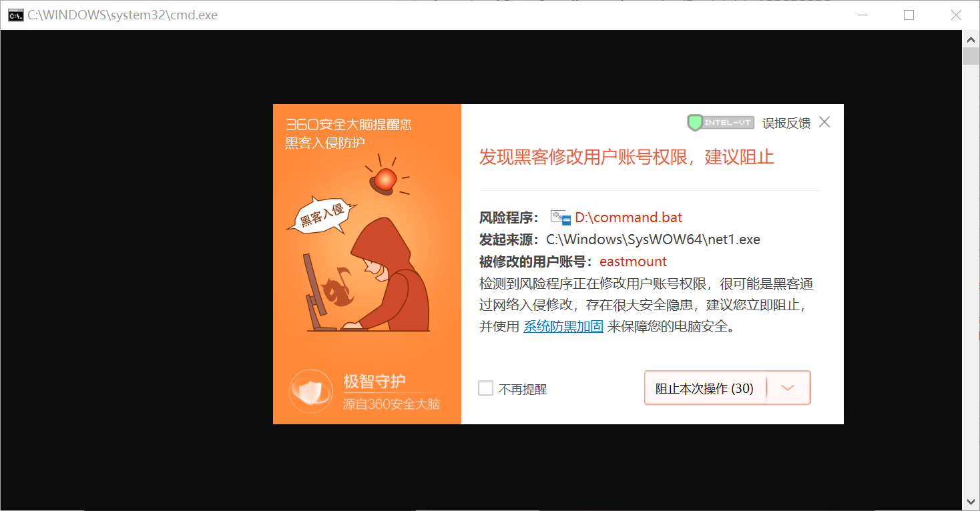Viewport: 980px width, 511px height.
Task: Click the 误报反馈 feedback link
Action: pyautogui.click(x=786, y=122)
